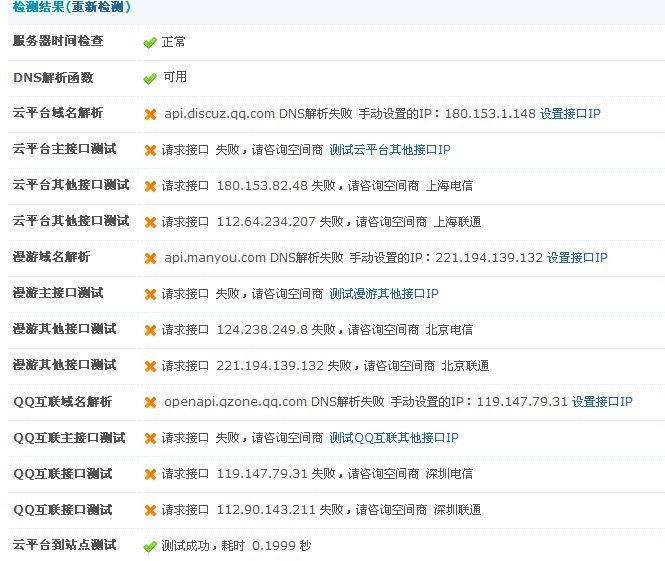
Task: Click the 深圳联通 text
Action: coord(457,510)
